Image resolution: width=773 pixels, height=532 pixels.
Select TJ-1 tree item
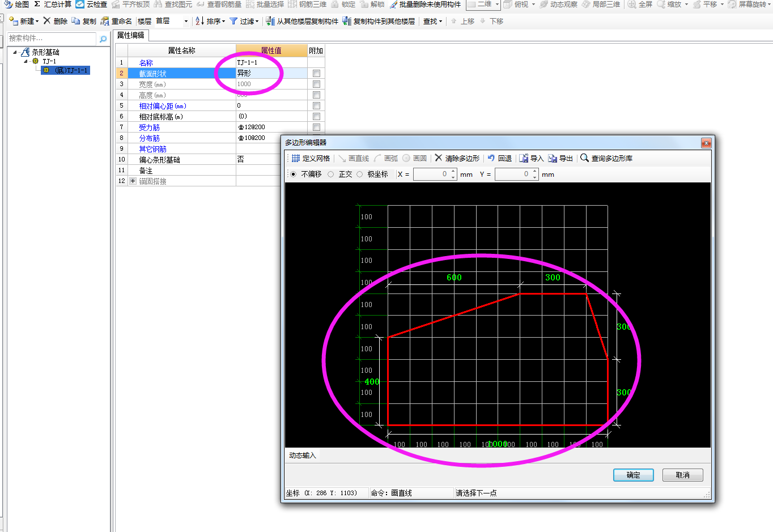tap(49, 61)
